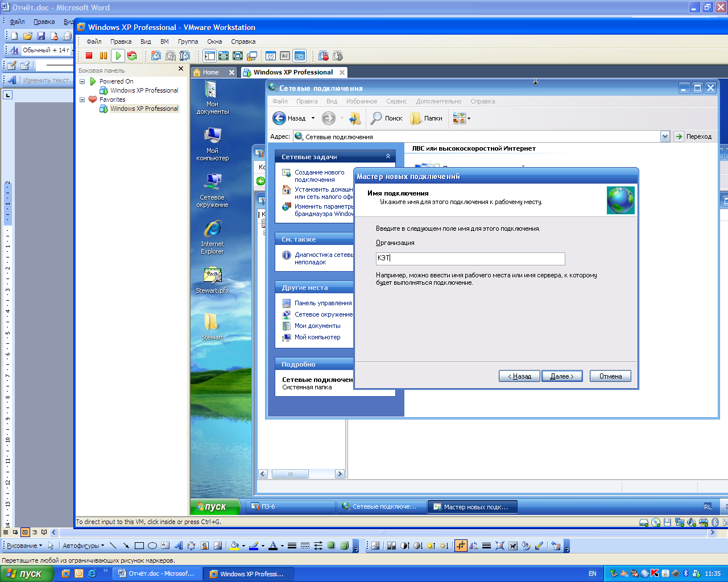Click the VMware Power Off stop icon
Image resolution: width=728 pixels, height=582 pixels.
click(x=89, y=56)
